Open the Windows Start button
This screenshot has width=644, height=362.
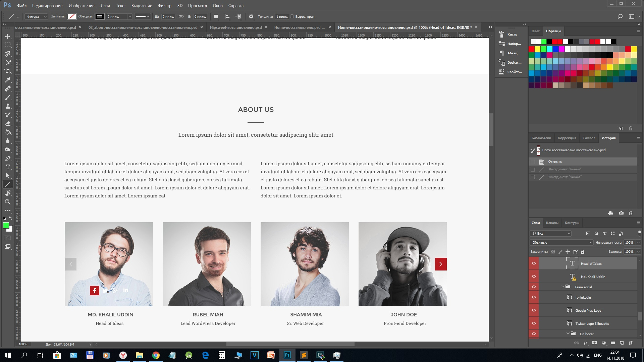pyautogui.click(x=8, y=355)
